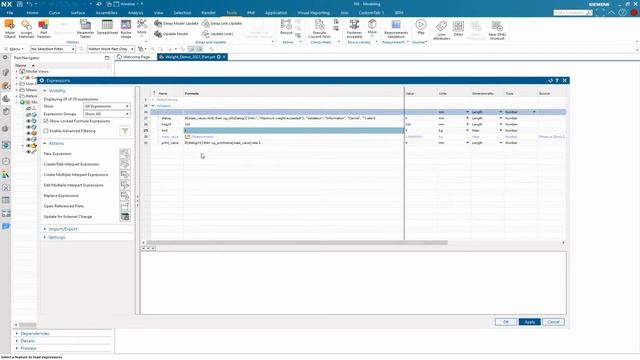640x360 pixels.
Task: Click the Move Object tool icon
Action: click(x=9, y=29)
